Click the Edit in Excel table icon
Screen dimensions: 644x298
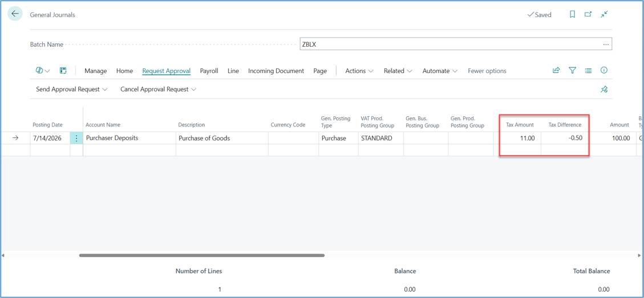(63, 71)
